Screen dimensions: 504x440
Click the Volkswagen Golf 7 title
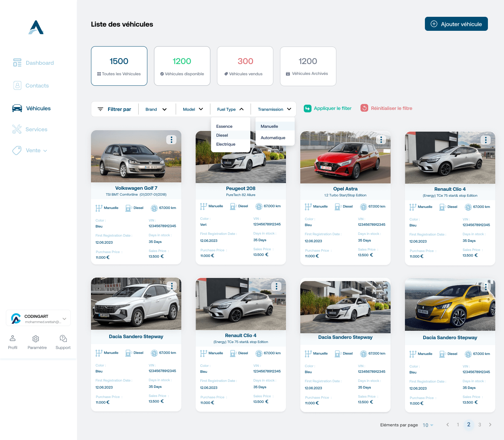[x=136, y=188]
